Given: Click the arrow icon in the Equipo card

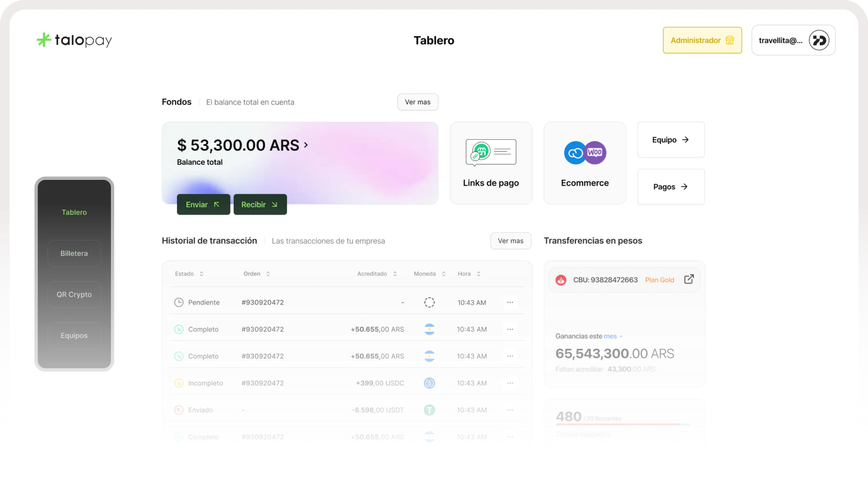Looking at the screenshot, I should tap(685, 140).
